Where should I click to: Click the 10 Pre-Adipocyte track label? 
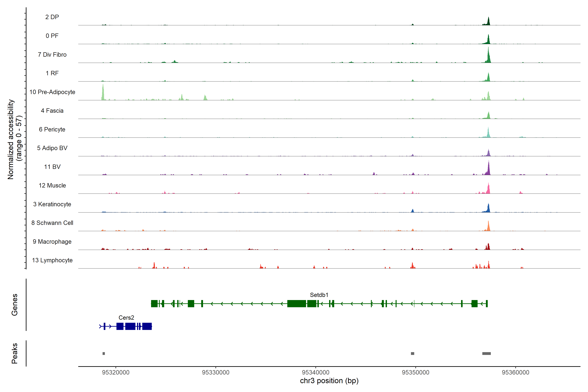[52, 92]
